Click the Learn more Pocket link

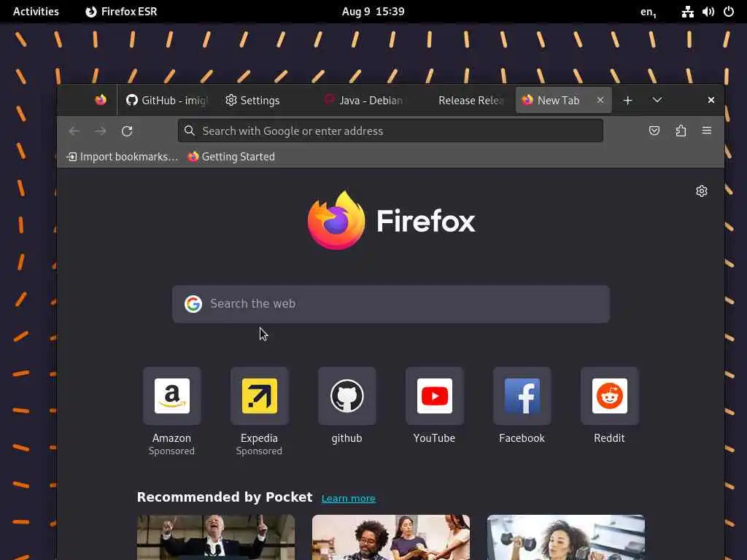[348, 498]
